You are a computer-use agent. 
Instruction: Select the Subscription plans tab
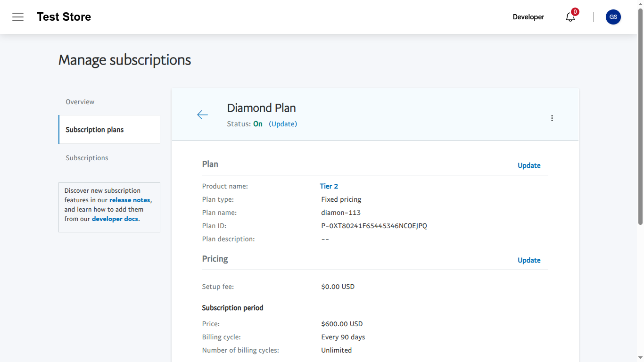coord(94,129)
